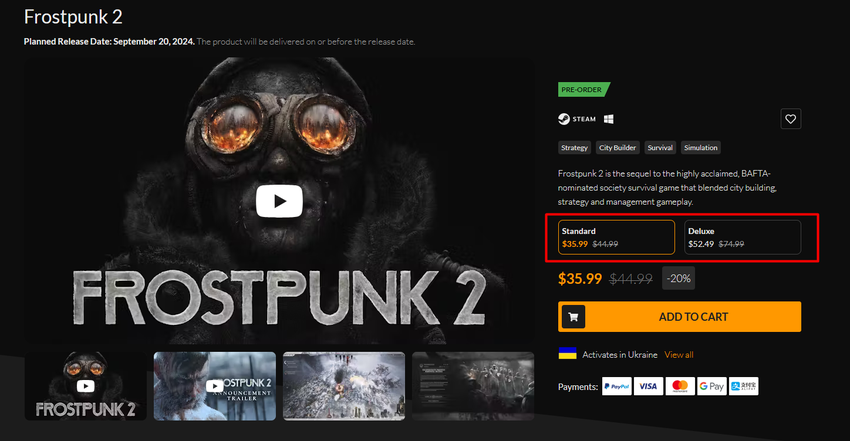This screenshot has width=850, height=441.
Task: Select the Deluxe edition option
Action: (743, 237)
